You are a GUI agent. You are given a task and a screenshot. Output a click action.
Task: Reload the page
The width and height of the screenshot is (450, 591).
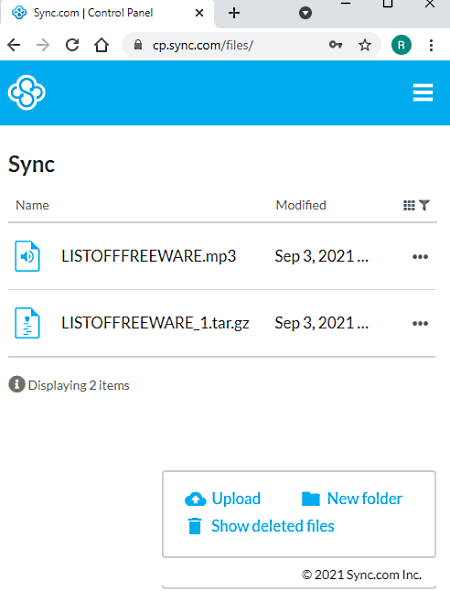click(72, 45)
